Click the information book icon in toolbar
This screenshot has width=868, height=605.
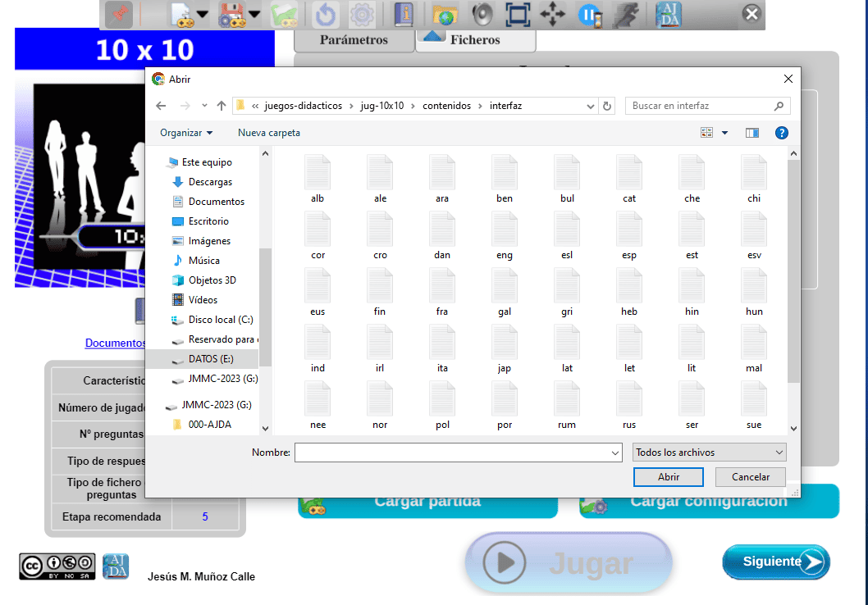404,15
